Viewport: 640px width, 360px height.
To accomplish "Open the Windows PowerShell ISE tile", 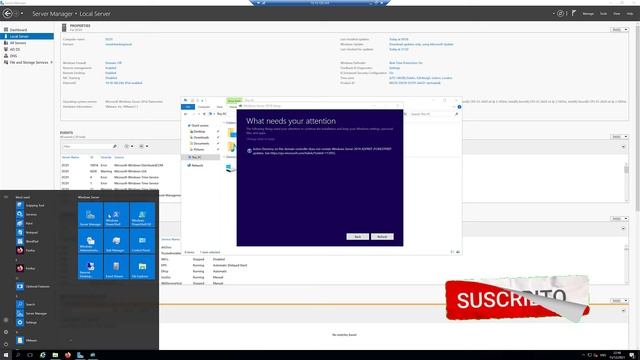I will tap(142, 215).
